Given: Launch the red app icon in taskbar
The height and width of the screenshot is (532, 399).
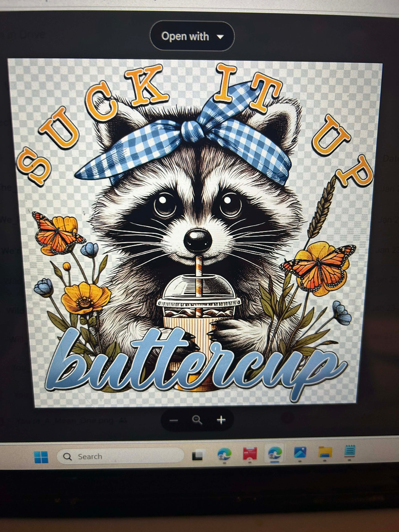Looking at the screenshot, I should tap(250, 454).
